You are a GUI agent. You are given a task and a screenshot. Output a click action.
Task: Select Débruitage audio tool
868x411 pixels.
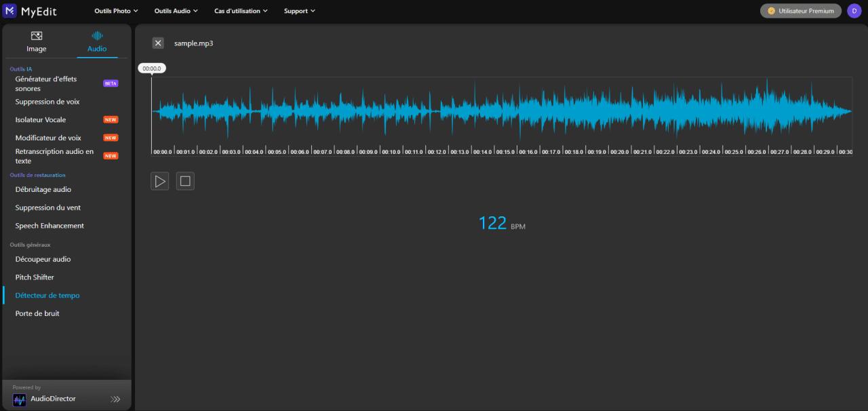tap(43, 189)
